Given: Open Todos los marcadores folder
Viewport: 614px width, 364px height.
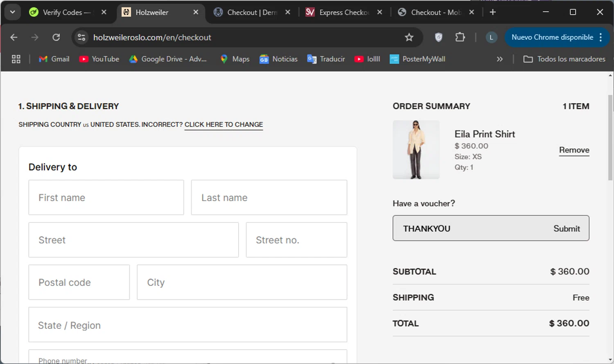Looking at the screenshot, I should [564, 59].
